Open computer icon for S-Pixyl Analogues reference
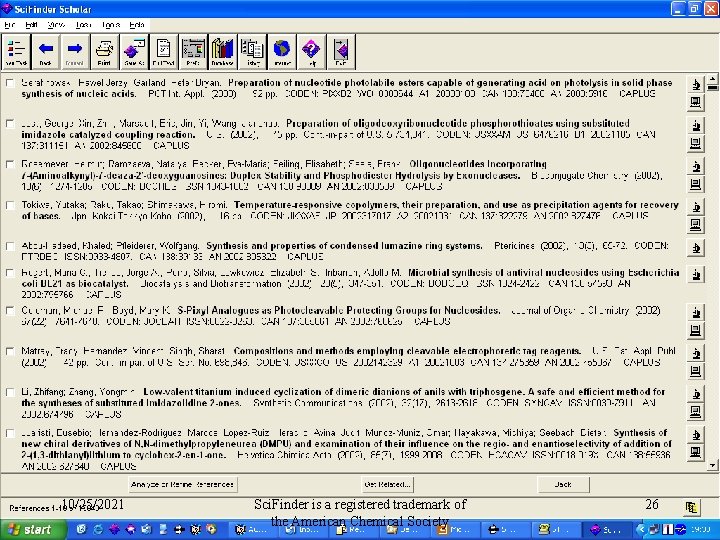 (x=696, y=330)
